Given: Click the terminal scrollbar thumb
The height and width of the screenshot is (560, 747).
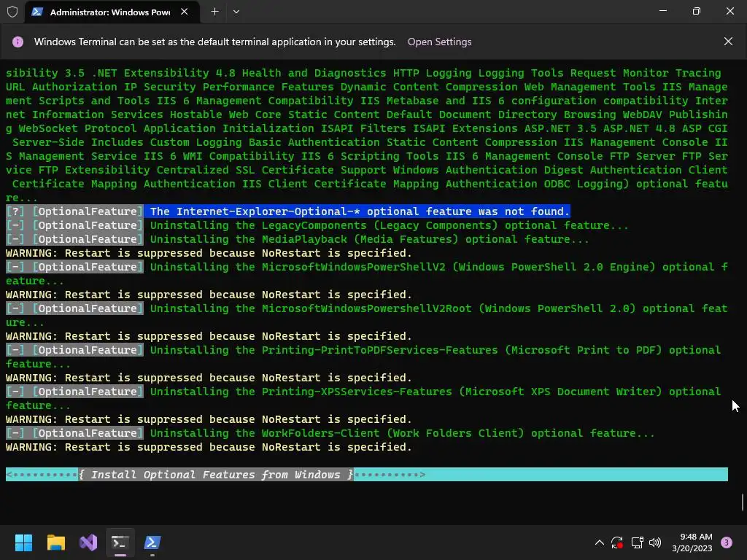Looking at the screenshot, I should coord(742,502).
